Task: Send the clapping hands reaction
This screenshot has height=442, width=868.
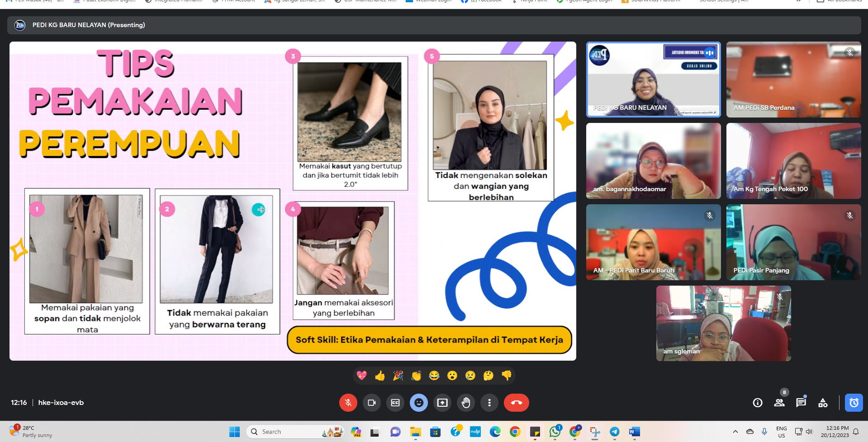Action: point(416,376)
